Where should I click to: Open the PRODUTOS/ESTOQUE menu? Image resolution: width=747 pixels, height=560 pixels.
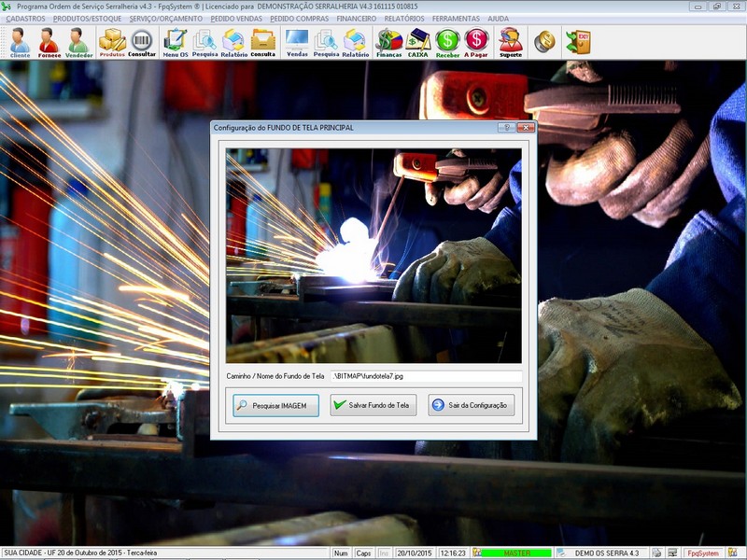87,19
